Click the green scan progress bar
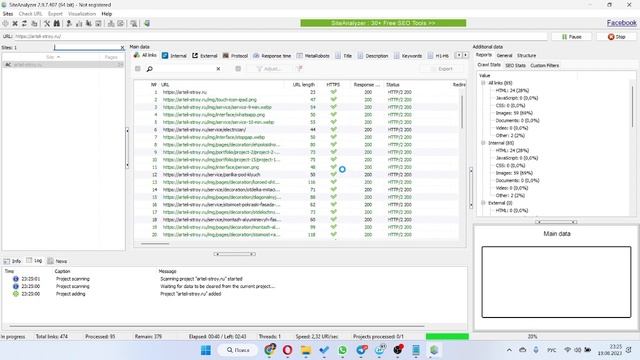The image size is (640, 360). coord(447,337)
